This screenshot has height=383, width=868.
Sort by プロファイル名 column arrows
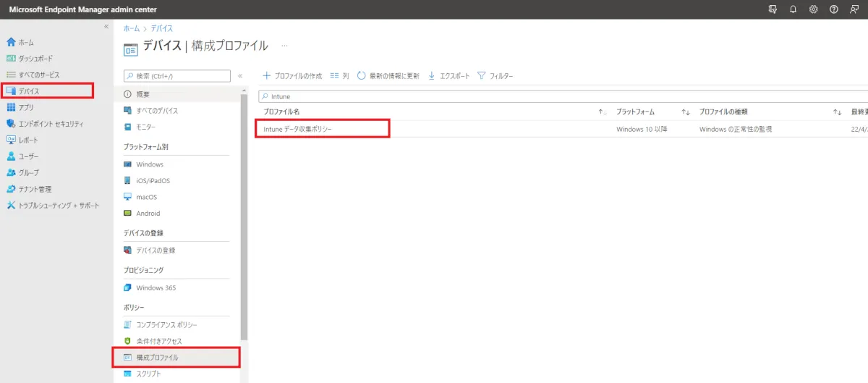point(603,112)
